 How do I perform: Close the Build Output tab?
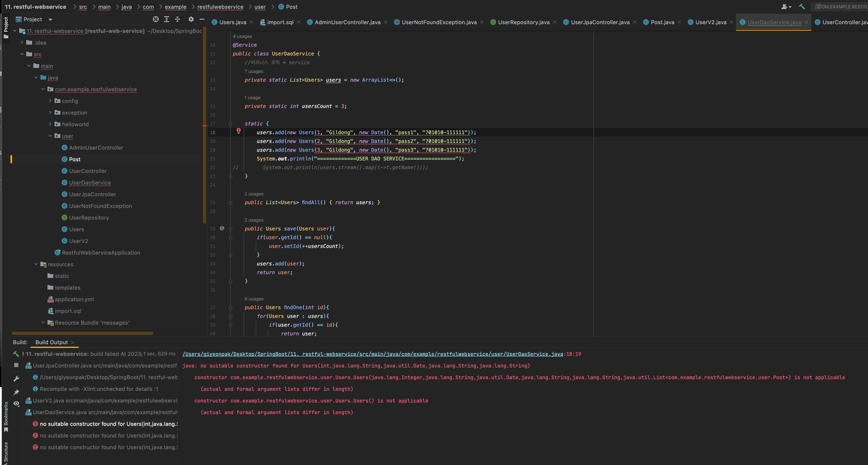point(72,342)
